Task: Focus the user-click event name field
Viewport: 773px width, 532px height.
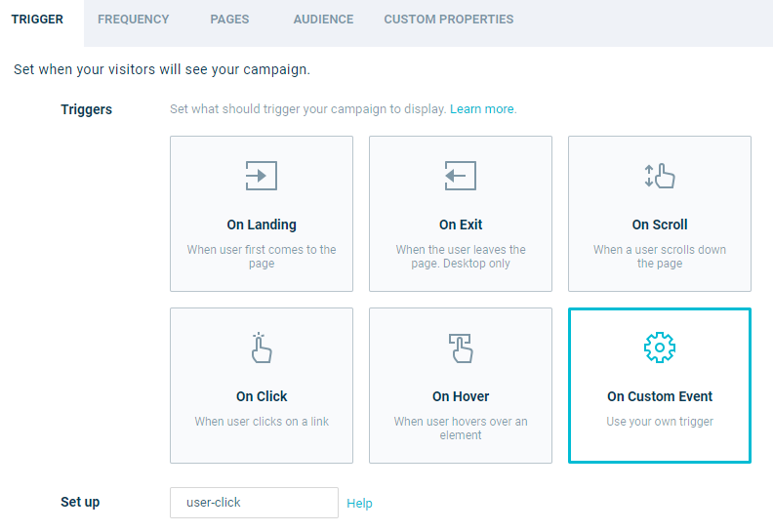Action: (254, 503)
